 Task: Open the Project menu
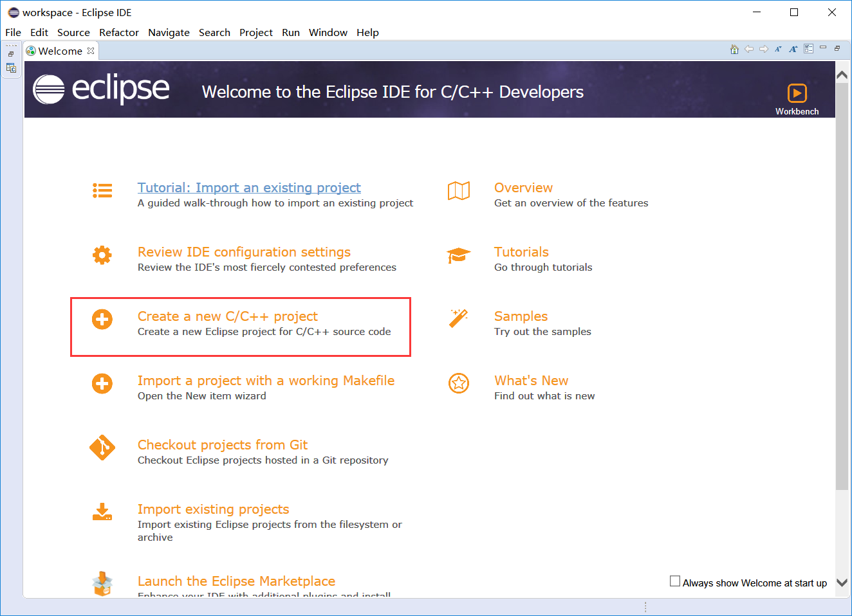[256, 32]
